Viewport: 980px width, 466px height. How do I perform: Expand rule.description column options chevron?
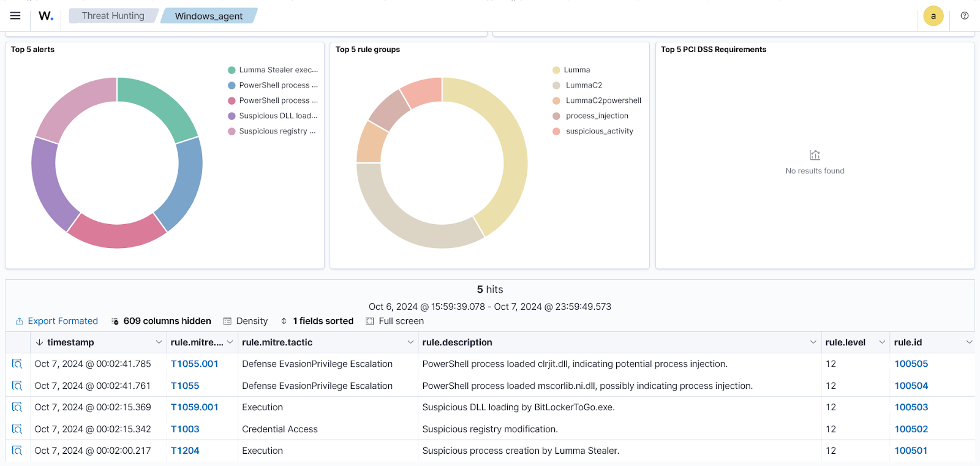click(x=813, y=342)
